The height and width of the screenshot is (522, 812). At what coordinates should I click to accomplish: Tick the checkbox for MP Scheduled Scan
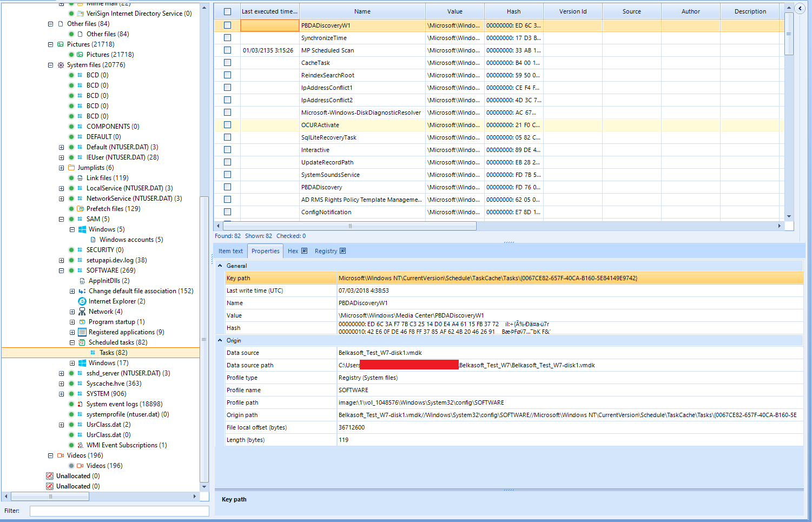[x=227, y=50]
